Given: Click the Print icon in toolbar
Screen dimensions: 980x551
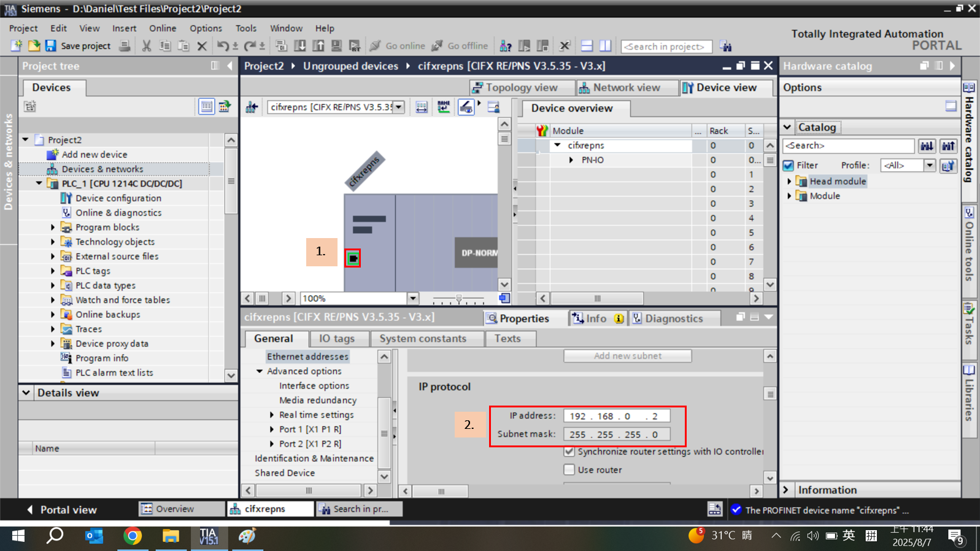Looking at the screenshot, I should 125,45.
